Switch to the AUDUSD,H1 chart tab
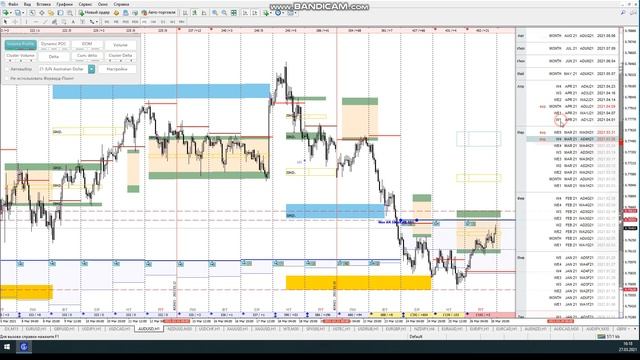Viewport: 640px width, 360px height. (x=149, y=329)
